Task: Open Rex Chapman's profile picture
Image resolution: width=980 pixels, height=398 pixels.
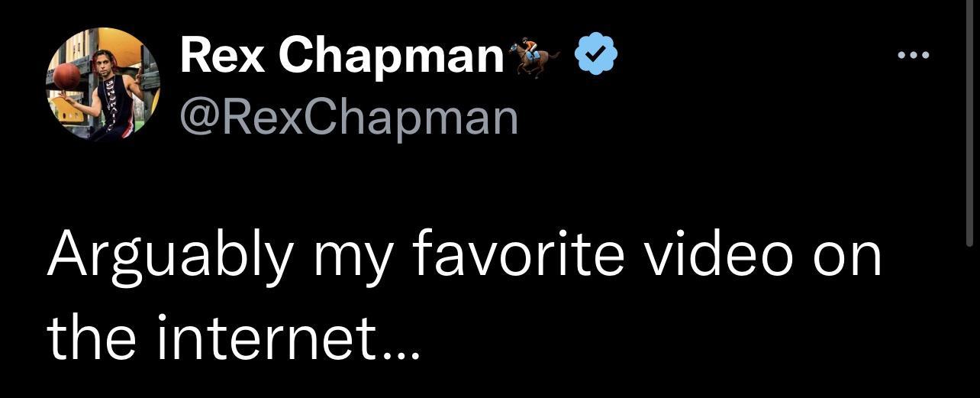Action: click(x=104, y=84)
